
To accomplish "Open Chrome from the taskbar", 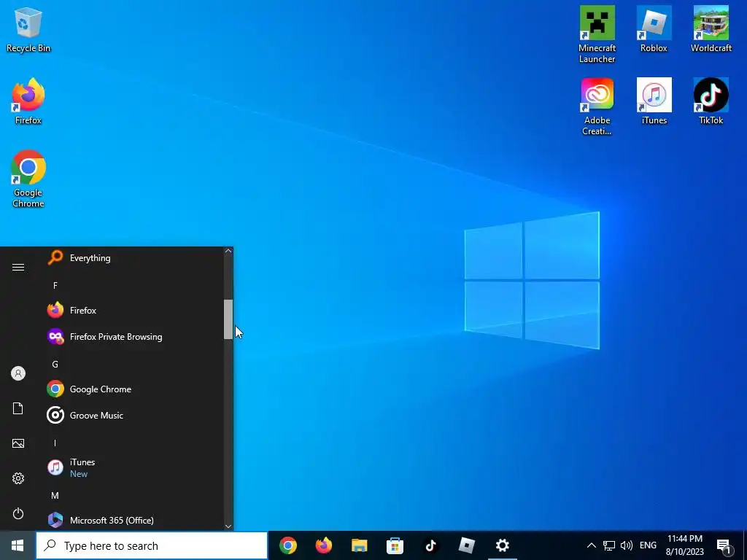I will tap(287, 545).
